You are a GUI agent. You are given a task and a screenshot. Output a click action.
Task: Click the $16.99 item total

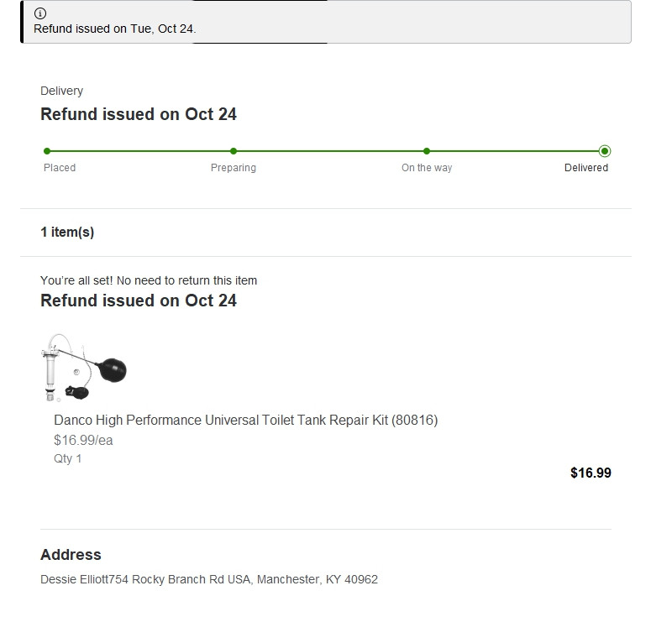pos(591,473)
